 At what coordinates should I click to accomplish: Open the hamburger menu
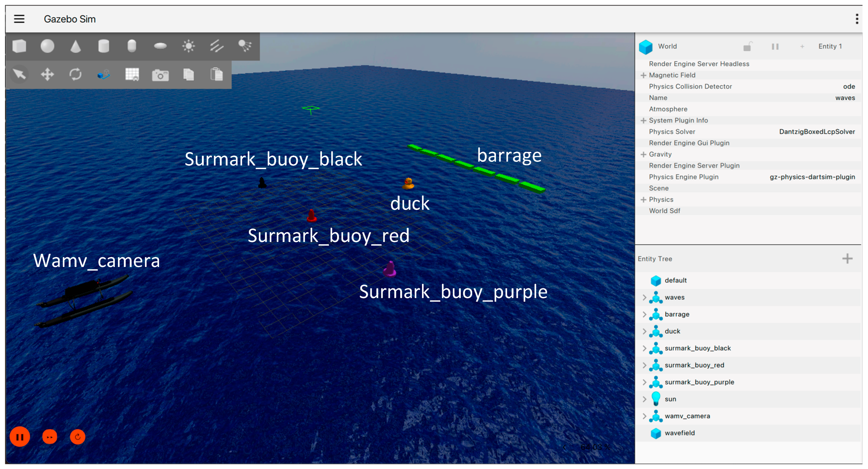(19, 19)
